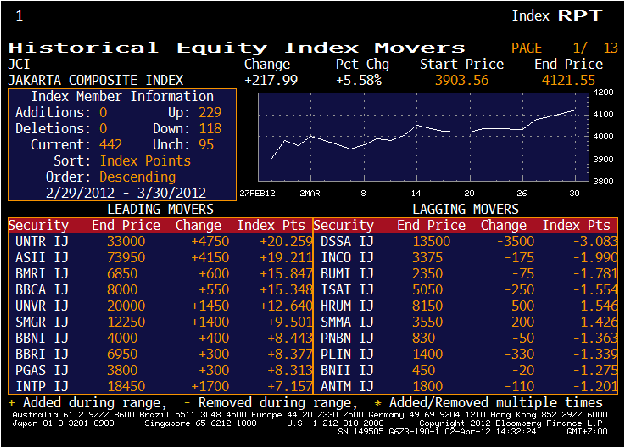624x447 pixels.
Task: Select the ASII IJ security row
Action: coord(37,257)
